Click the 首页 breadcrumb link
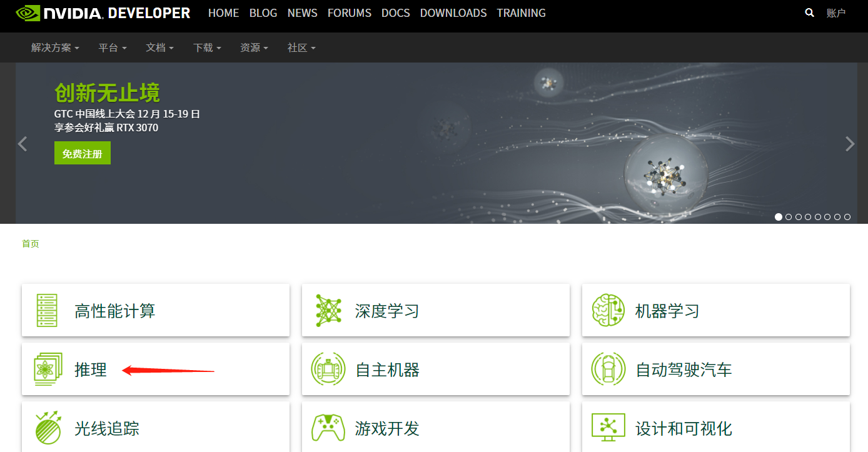Viewport: 868px width, 452px height. (x=31, y=244)
